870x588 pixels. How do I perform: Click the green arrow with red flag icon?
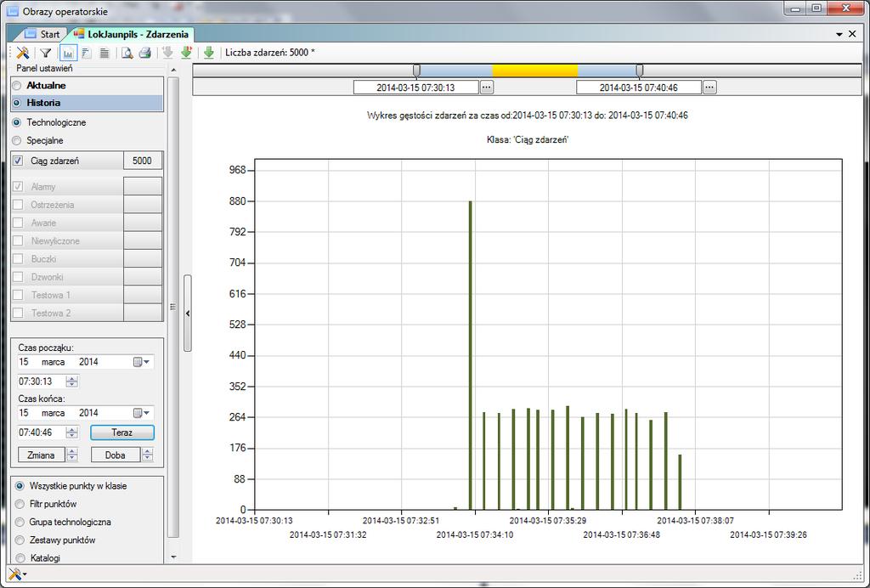pyautogui.click(x=186, y=53)
